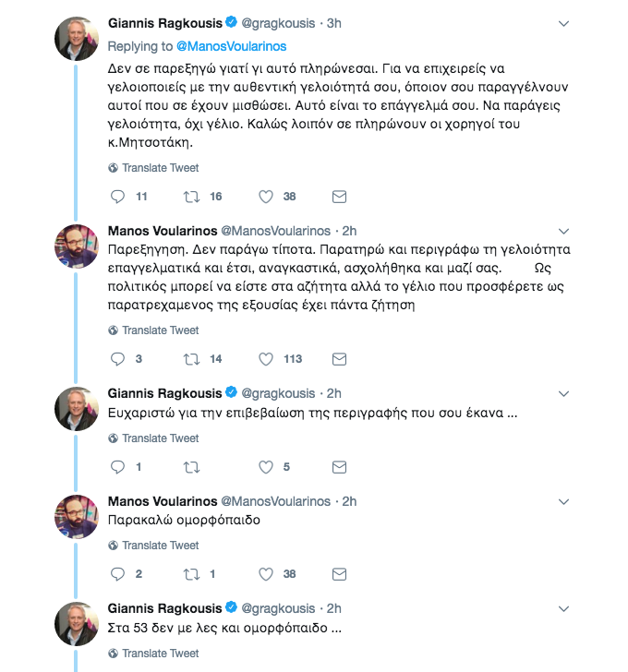Send first Ragkousis tweet via direct message
Viewport: 628px width, 672px height.
point(339,197)
